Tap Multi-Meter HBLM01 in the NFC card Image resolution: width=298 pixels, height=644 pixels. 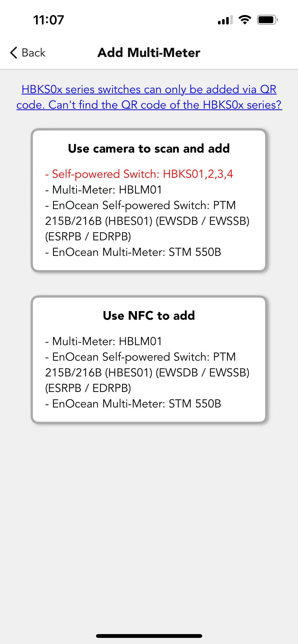click(103, 341)
